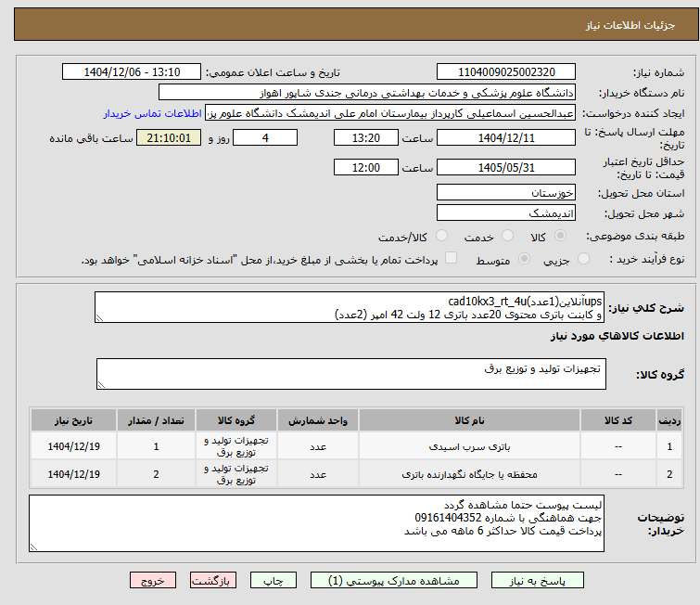The height and width of the screenshot is (605, 700).
Task: Click the response deadline date 1404/12/11 field
Action: pyautogui.click(x=506, y=137)
